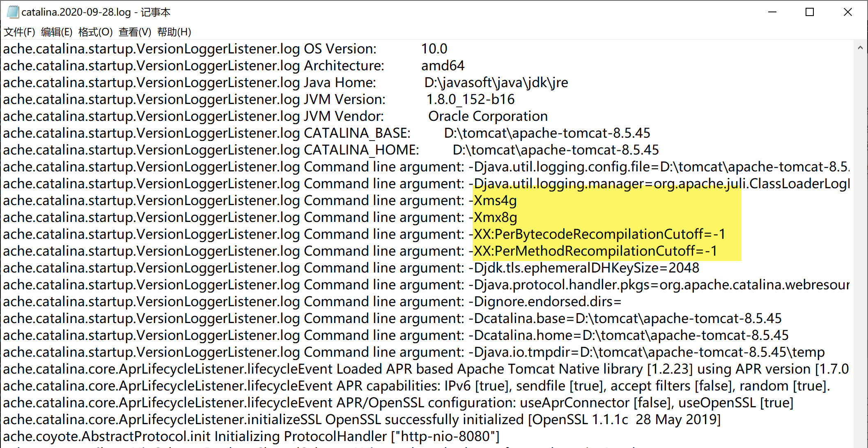The height and width of the screenshot is (448, 868).
Task: Open the 帮助(H) menu
Action: 174,32
